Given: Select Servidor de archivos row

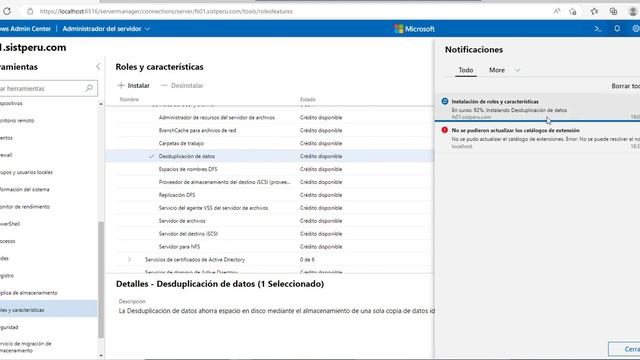Looking at the screenshot, I should pyautogui.click(x=269, y=221).
